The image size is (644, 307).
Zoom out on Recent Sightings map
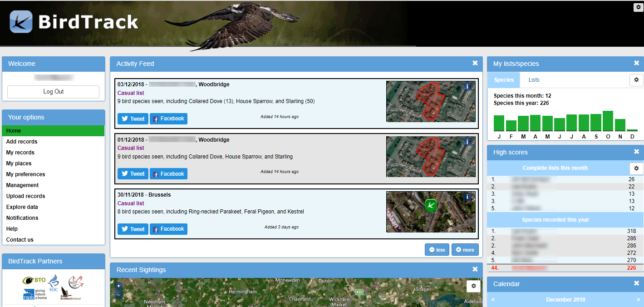[118, 294]
